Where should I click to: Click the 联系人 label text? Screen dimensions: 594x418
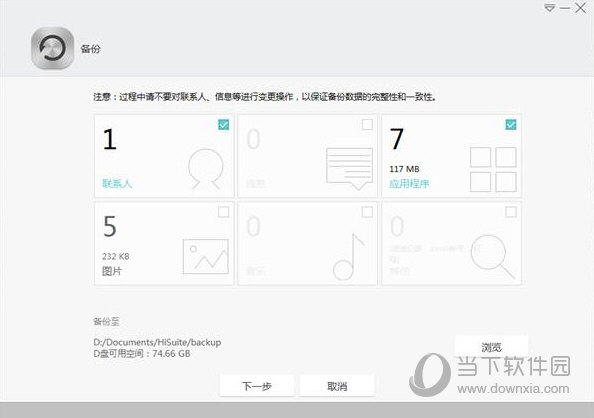tap(117, 184)
